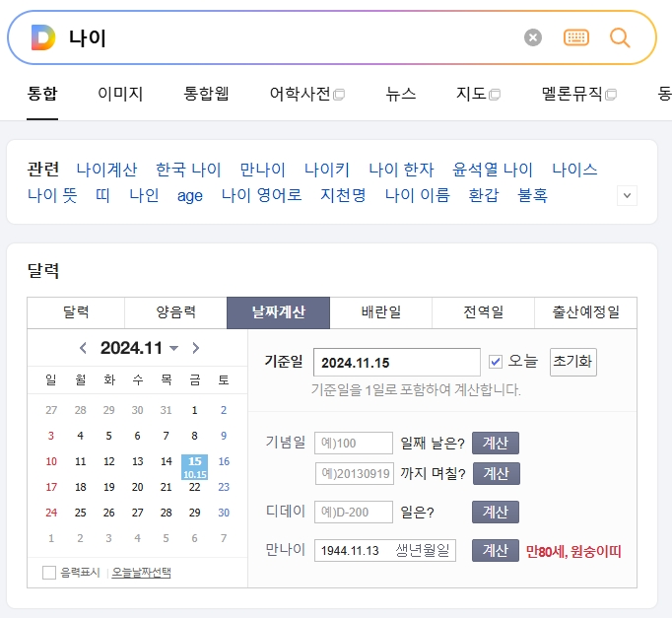
Task: Select the 날짜계산 tab
Action: click(278, 312)
